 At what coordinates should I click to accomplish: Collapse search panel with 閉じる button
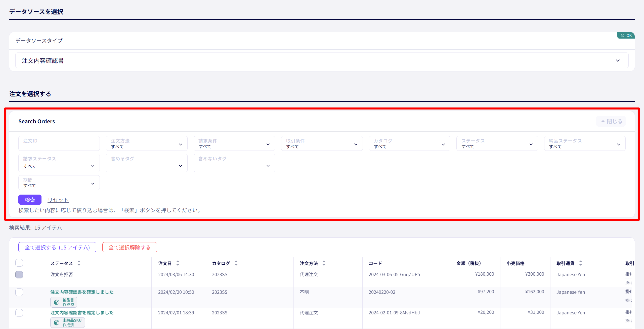tap(611, 121)
